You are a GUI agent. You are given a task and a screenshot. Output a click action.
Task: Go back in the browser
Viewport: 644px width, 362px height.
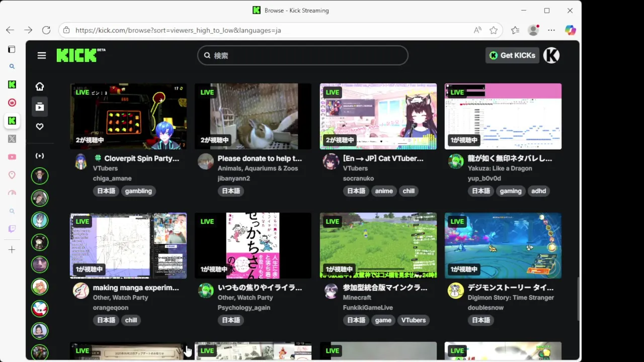coord(10,30)
